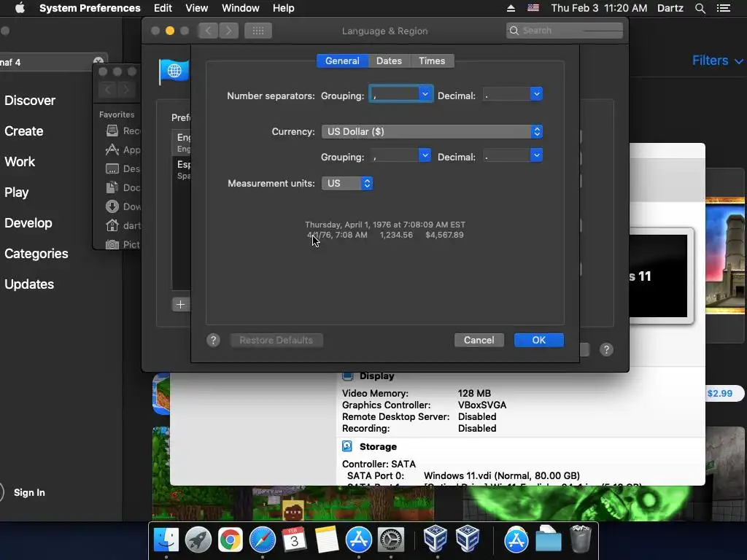Open the Window menu
Screen dimensions: 747x560
241,8
